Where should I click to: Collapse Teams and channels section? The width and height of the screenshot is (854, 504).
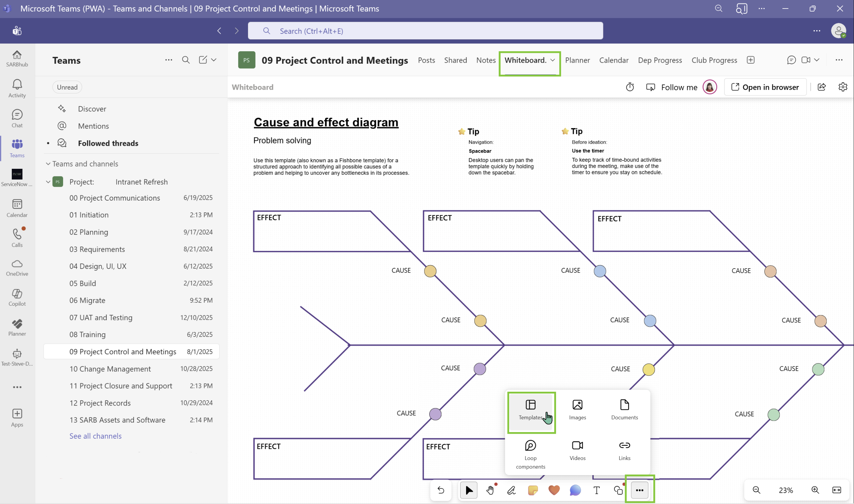tap(48, 164)
